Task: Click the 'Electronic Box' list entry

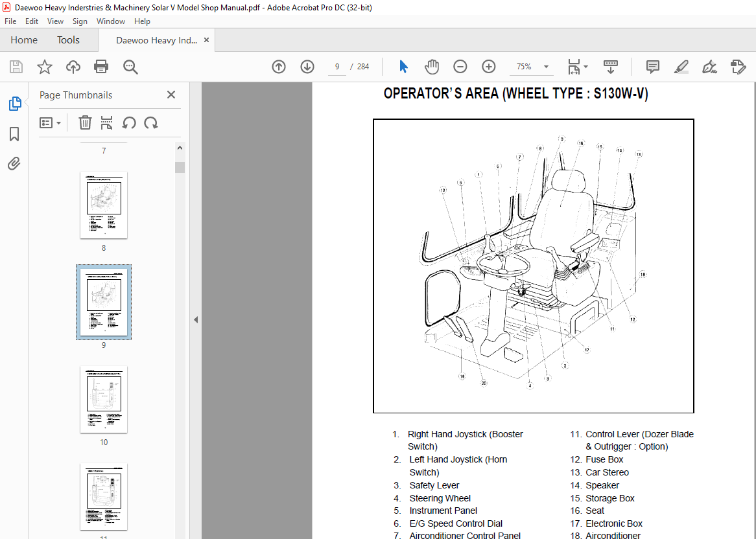Action: (606, 523)
